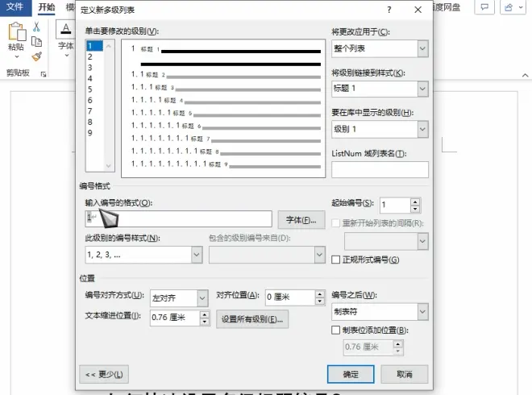Image resolution: width=532 pixels, height=395 pixels.
Task: Open the 编号对齐方式 dropdown
Action: 202,298
